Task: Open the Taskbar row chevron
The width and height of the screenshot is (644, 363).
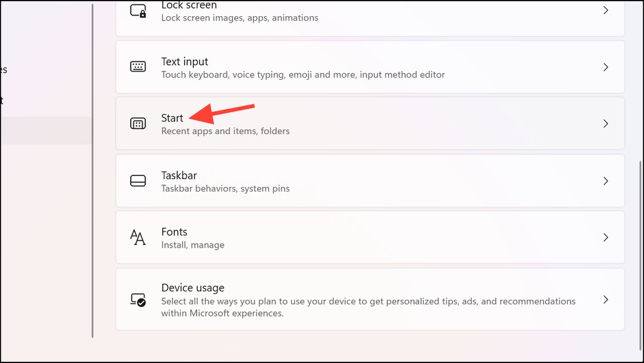Action: [x=605, y=181]
